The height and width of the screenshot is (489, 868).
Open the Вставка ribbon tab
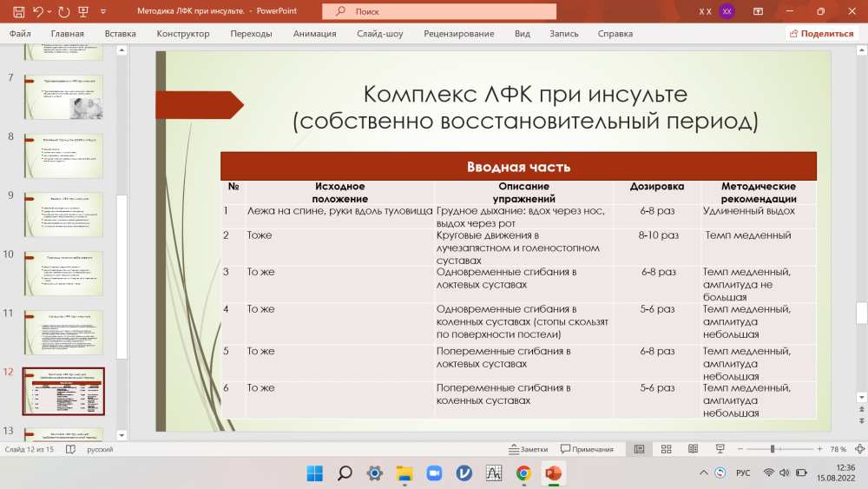pyautogui.click(x=120, y=34)
